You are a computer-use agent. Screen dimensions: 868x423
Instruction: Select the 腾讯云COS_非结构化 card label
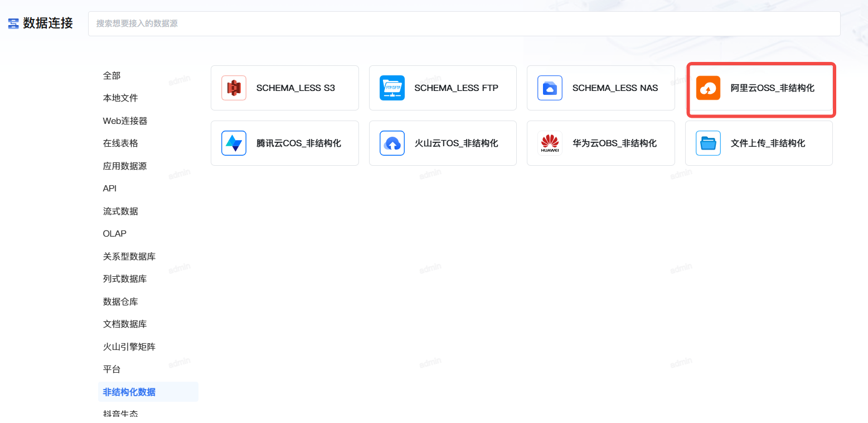[x=299, y=143]
